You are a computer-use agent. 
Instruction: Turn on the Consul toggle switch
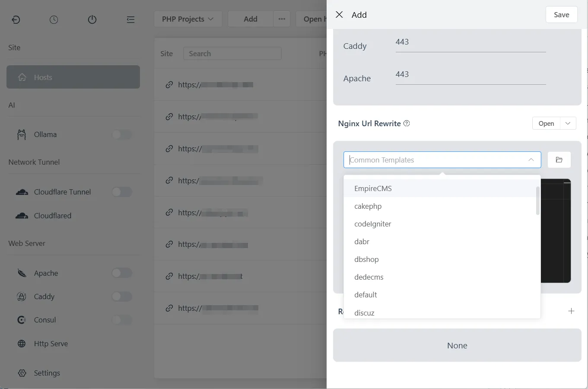(122, 320)
